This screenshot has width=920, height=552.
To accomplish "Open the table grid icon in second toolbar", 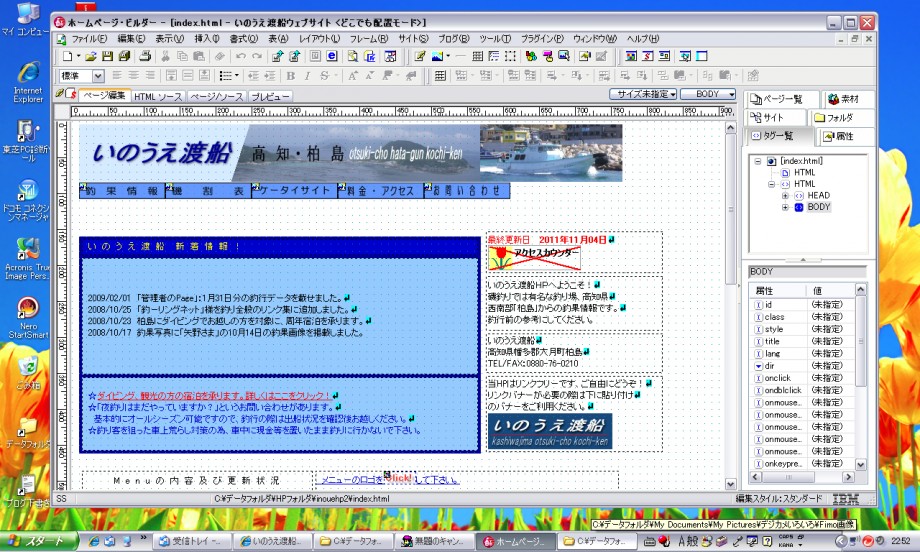I will tap(440, 76).
